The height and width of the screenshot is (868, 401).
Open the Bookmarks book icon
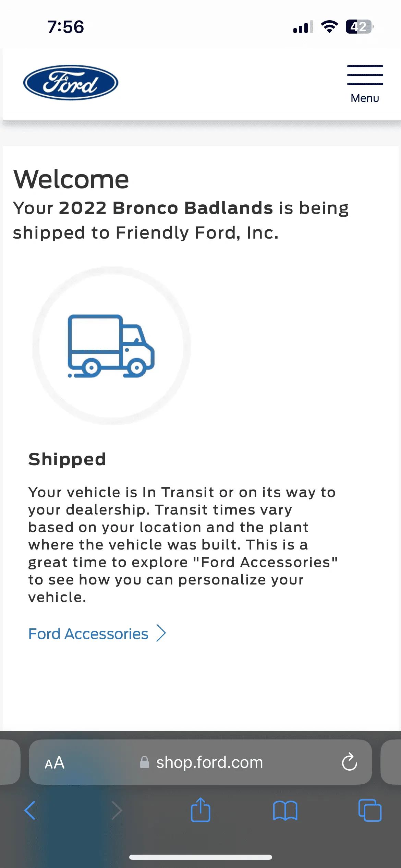(x=285, y=810)
